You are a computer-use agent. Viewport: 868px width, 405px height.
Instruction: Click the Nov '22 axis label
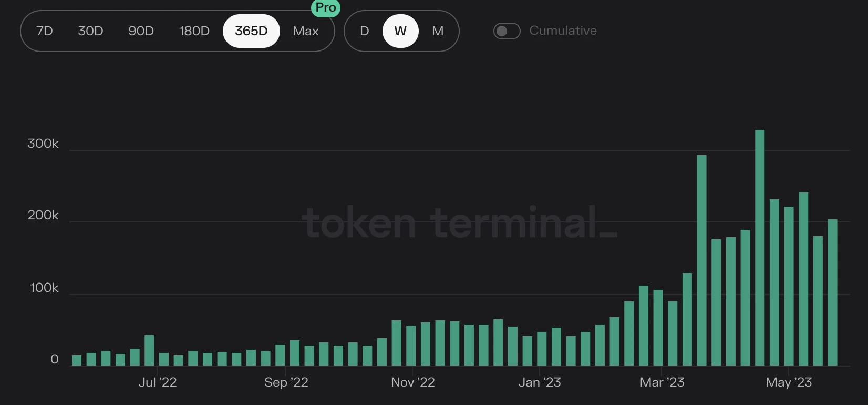pyautogui.click(x=413, y=382)
